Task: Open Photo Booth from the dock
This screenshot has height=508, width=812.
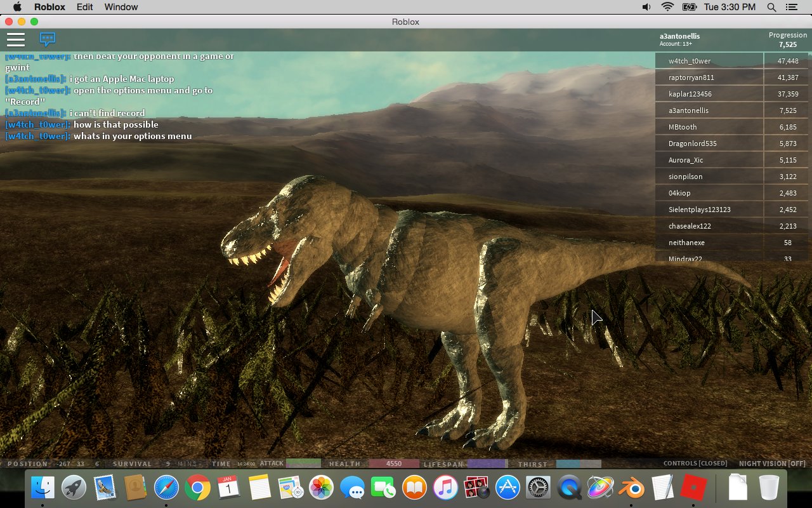Action: tap(476, 488)
